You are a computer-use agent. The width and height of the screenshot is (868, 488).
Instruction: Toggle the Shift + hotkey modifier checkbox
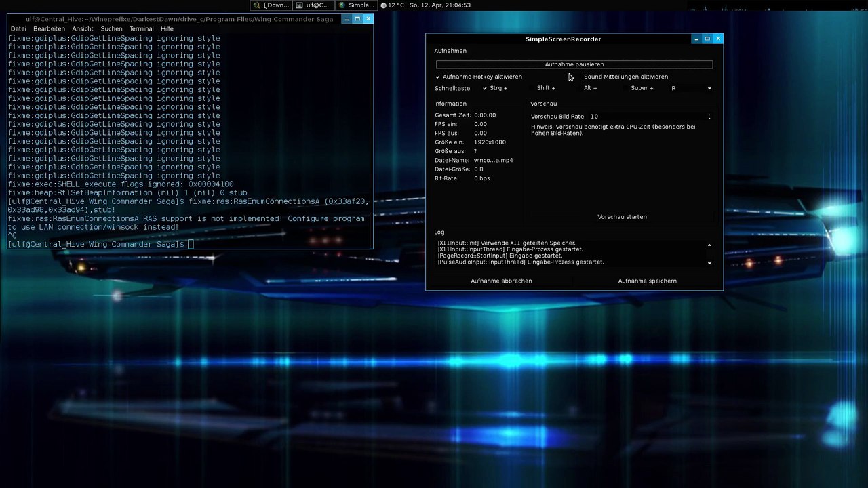click(541, 88)
